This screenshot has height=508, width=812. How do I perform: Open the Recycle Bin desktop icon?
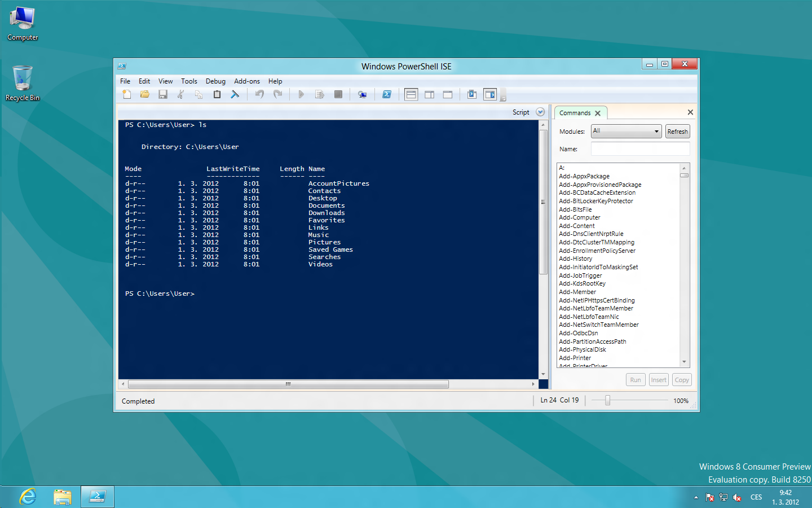[23, 83]
